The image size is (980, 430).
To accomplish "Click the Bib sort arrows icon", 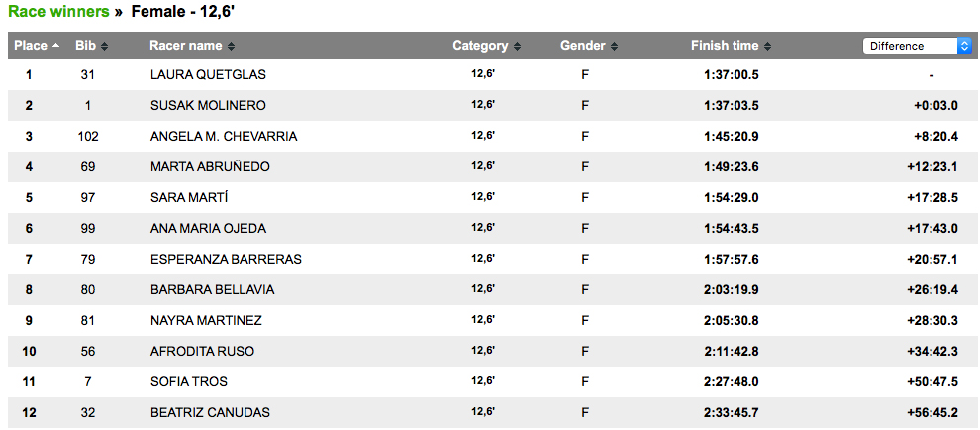I will (104, 46).
